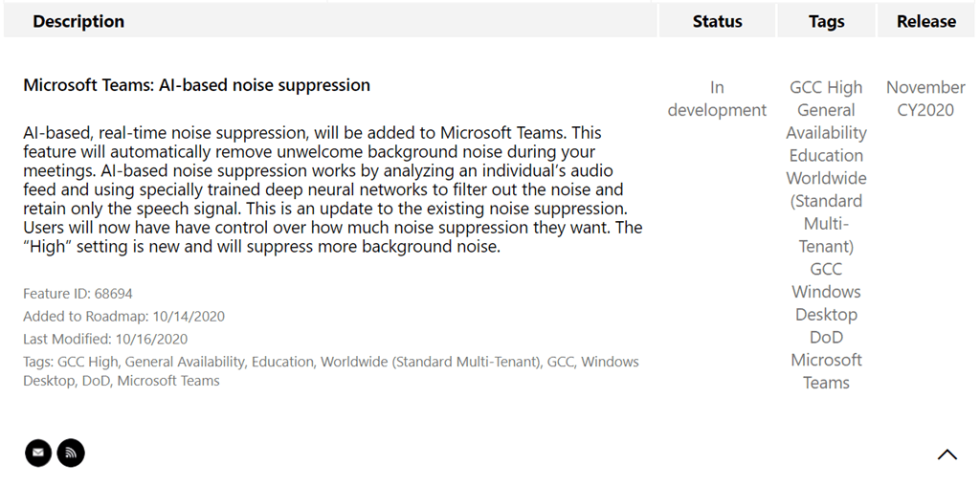The height and width of the screenshot is (487, 980).
Task: Select the General Availability tag in Tags column
Action: click(826, 122)
